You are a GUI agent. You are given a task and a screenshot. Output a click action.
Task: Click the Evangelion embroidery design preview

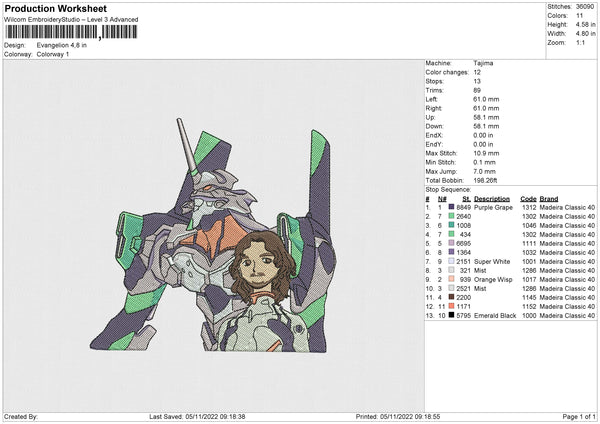pyautogui.click(x=213, y=235)
